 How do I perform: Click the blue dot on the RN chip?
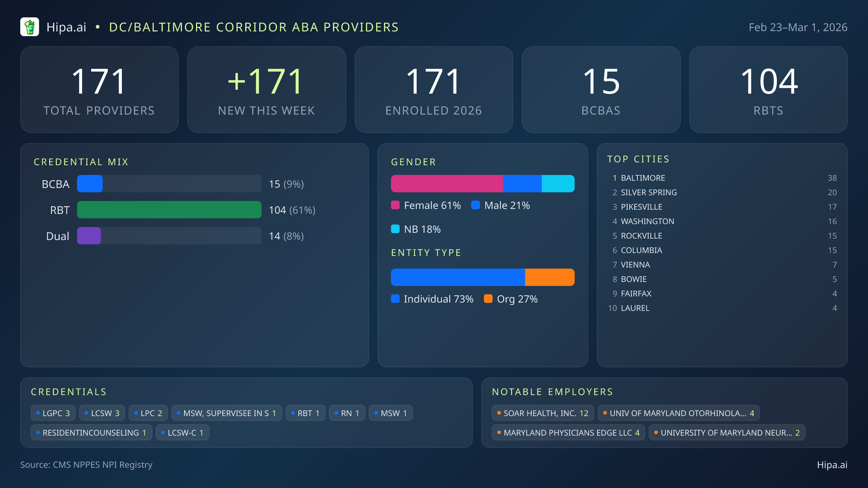(336, 412)
